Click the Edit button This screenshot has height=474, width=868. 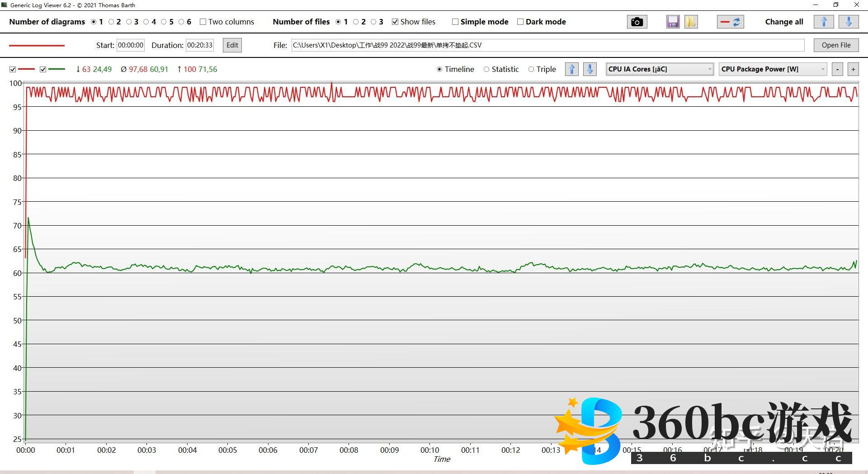pyautogui.click(x=232, y=45)
